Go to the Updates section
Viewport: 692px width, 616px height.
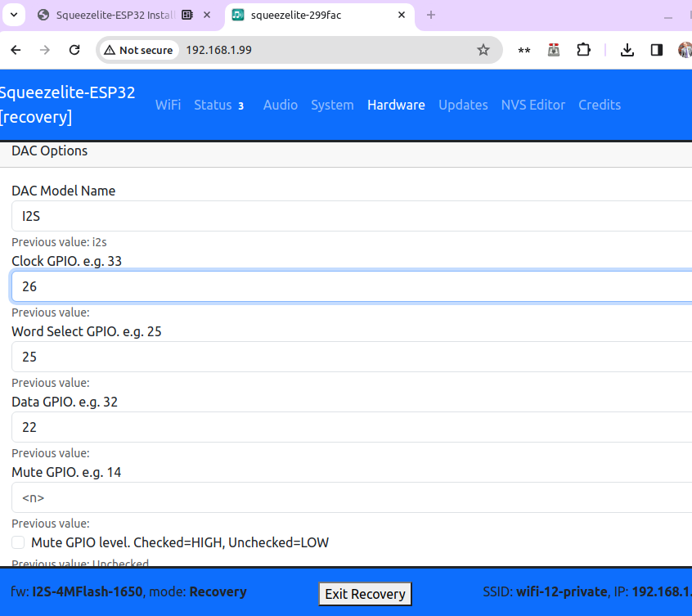point(463,105)
